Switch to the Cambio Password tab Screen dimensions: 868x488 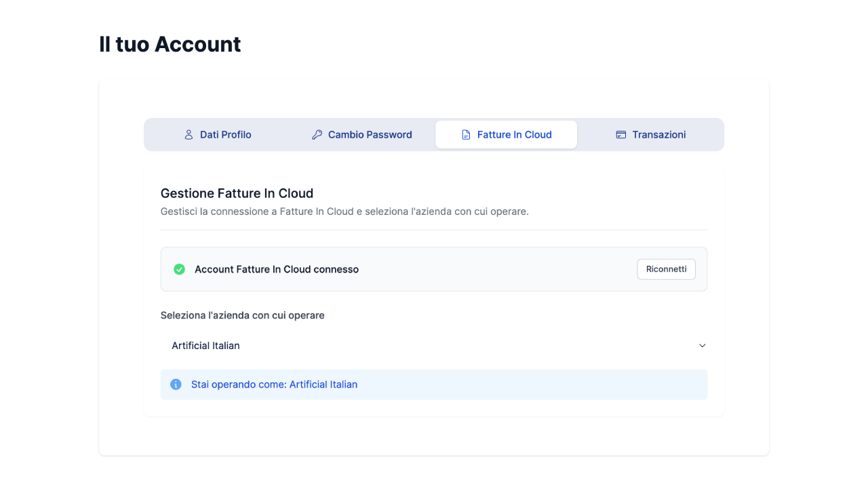coord(361,134)
